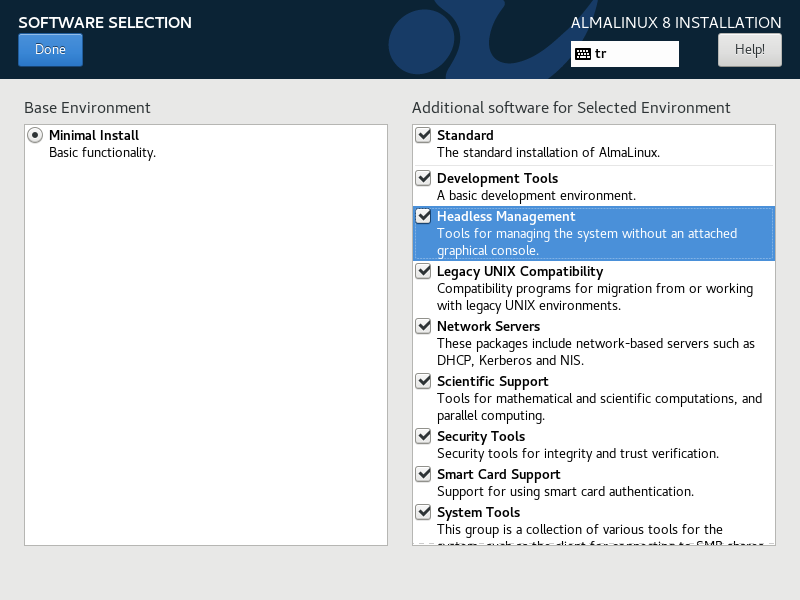Select the 'Scientific Support' label
Viewport: 800px width, 600px height.
pos(493,382)
